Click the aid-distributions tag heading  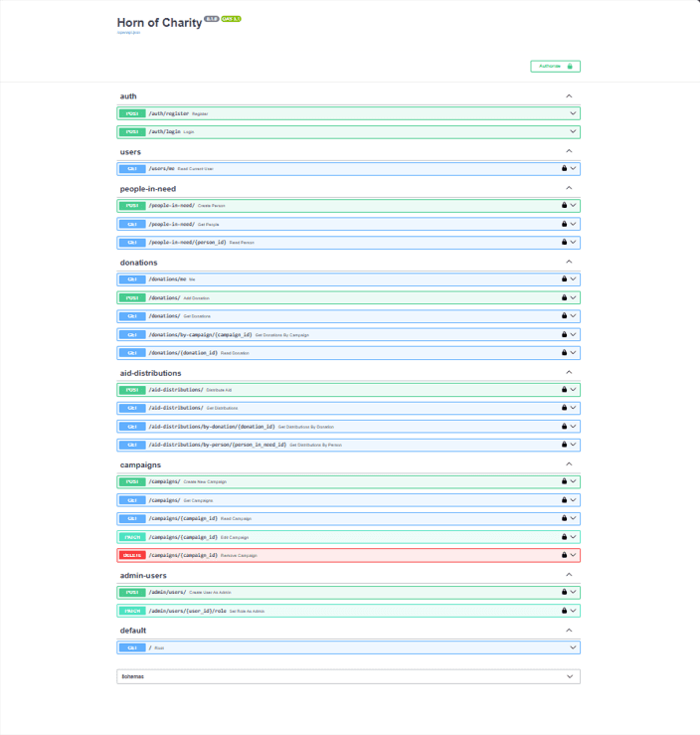tap(150, 373)
